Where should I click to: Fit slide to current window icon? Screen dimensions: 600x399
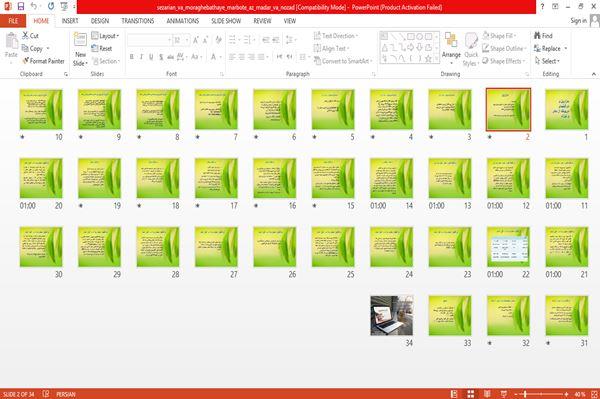[594, 394]
